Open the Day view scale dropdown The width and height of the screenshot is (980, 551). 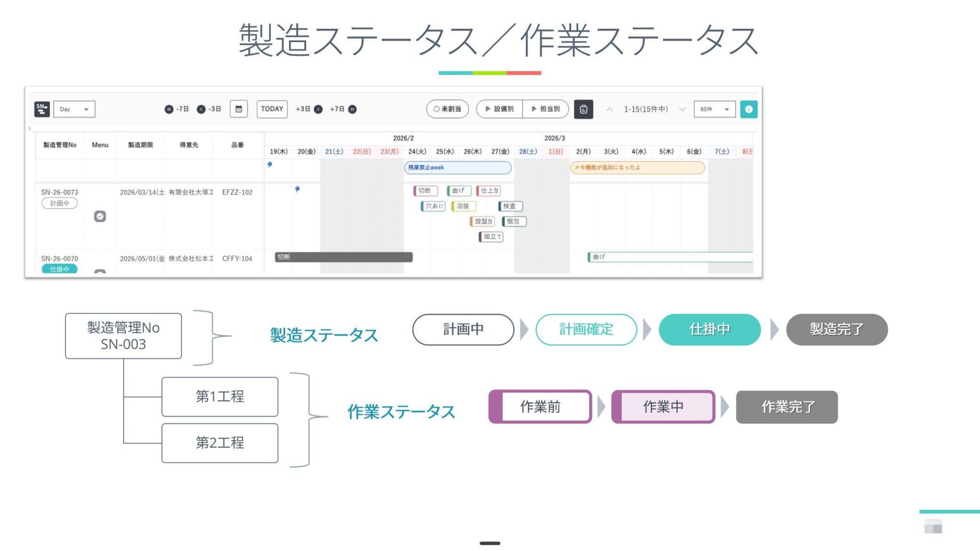click(74, 109)
